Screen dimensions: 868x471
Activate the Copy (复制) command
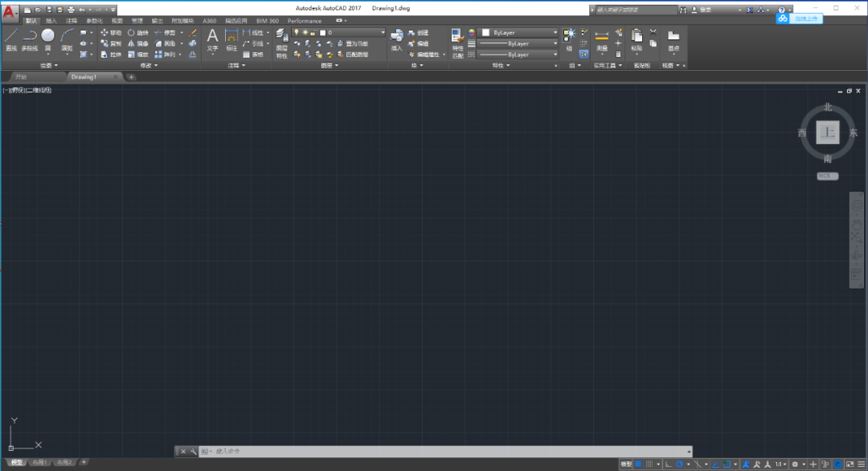tap(111, 43)
